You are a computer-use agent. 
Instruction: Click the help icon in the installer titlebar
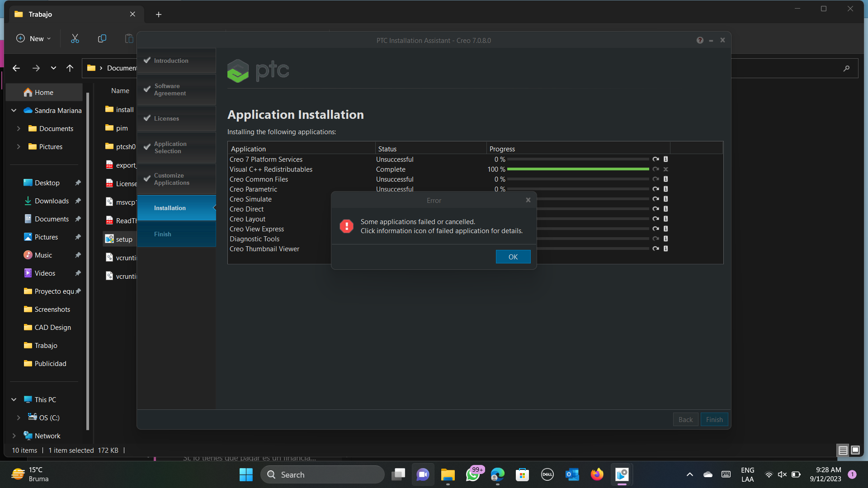pos(700,40)
